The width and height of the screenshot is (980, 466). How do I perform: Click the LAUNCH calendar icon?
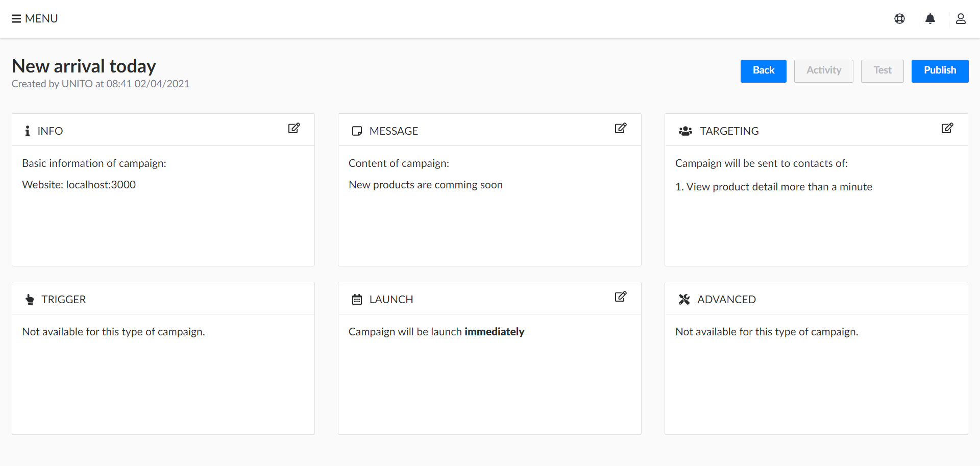(357, 300)
